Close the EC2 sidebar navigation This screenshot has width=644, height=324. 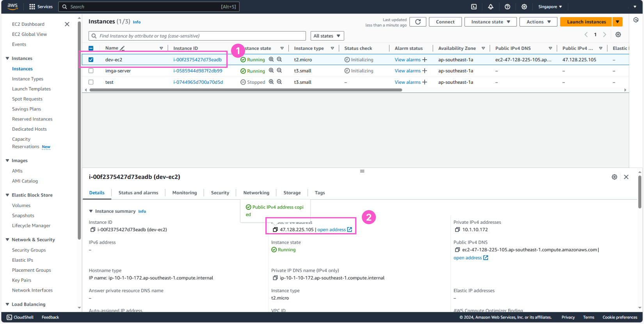click(67, 24)
